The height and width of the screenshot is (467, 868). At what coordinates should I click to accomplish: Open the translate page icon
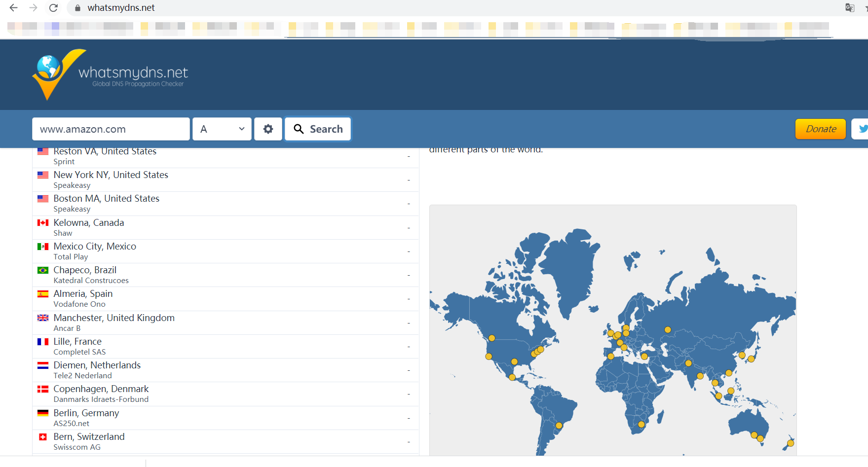[x=850, y=8]
